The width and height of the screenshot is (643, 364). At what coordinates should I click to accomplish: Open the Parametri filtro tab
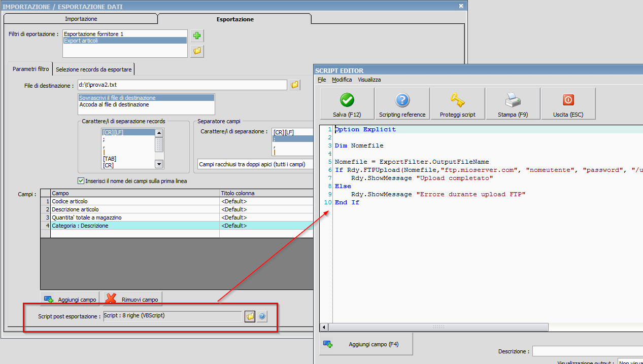click(31, 69)
